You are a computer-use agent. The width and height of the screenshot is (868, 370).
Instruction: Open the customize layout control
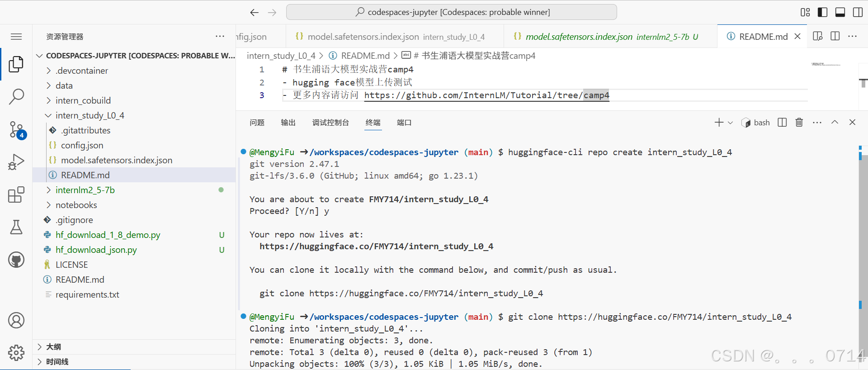click(805, 12)
